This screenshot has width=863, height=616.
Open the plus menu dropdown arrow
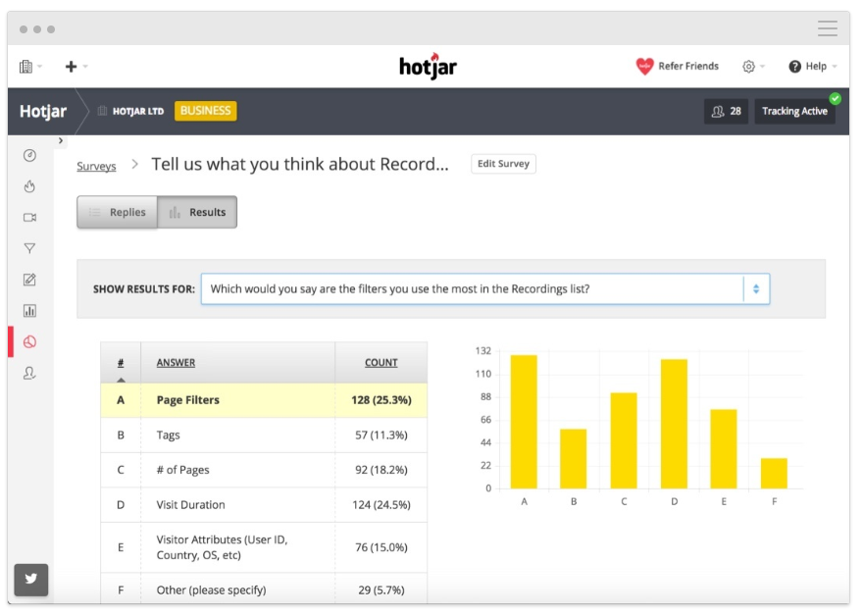[x=85, y=67]
